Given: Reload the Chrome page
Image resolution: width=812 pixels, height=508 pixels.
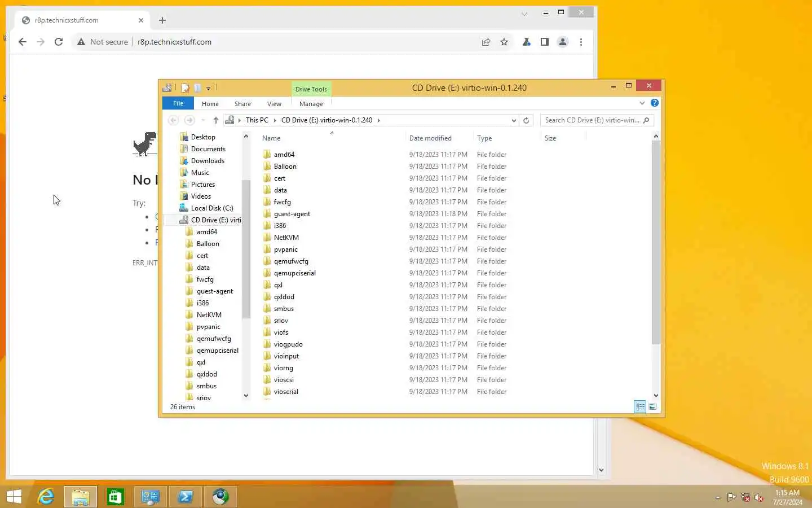Looking at the screenshot, I should pos(58,42).
